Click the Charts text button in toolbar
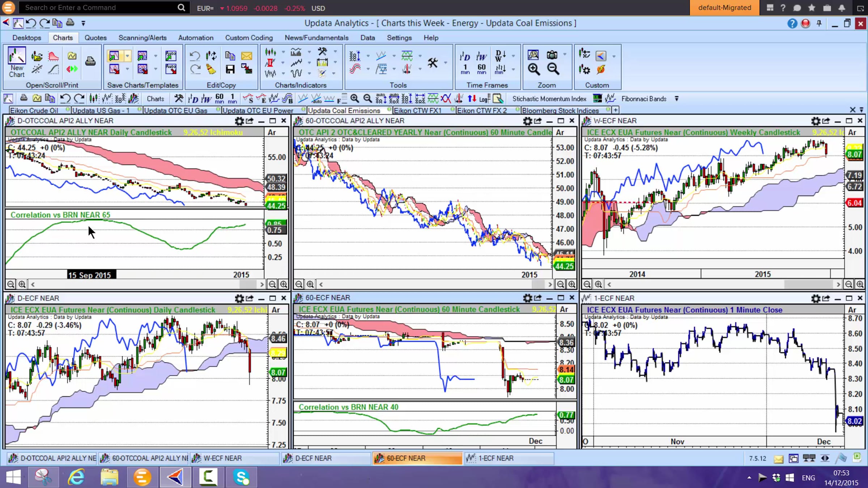 [x=155, y=99]
